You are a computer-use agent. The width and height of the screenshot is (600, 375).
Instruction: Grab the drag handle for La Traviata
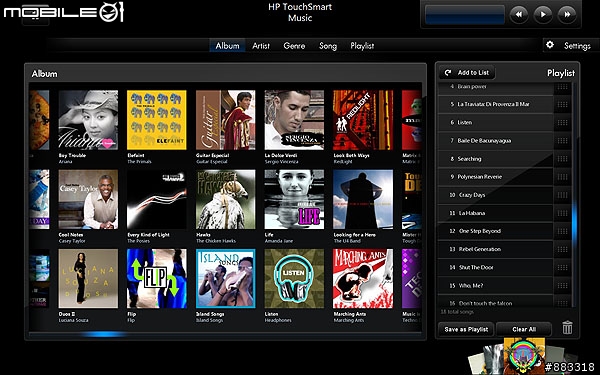click(562, 104)
